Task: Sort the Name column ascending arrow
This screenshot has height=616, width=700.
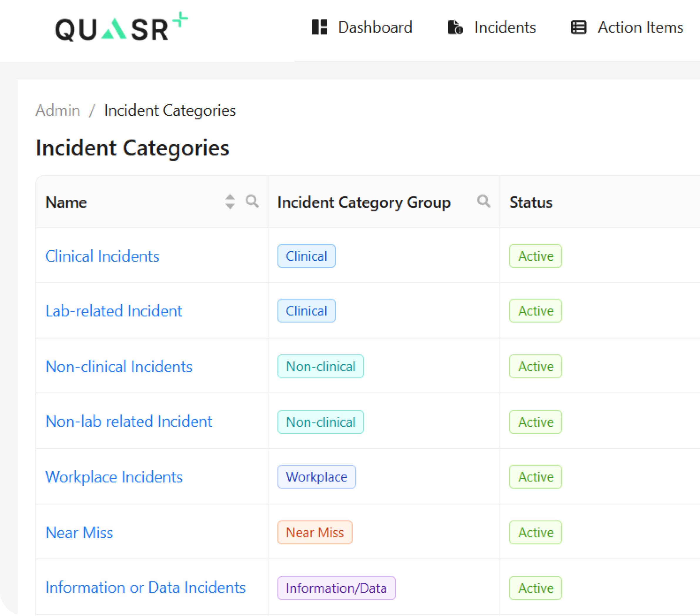Action: 230,198
